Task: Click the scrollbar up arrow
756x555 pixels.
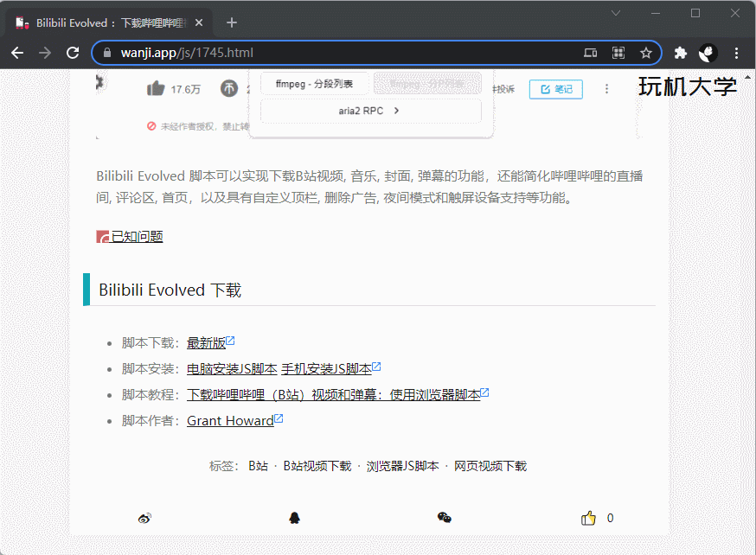Action: 748,77
